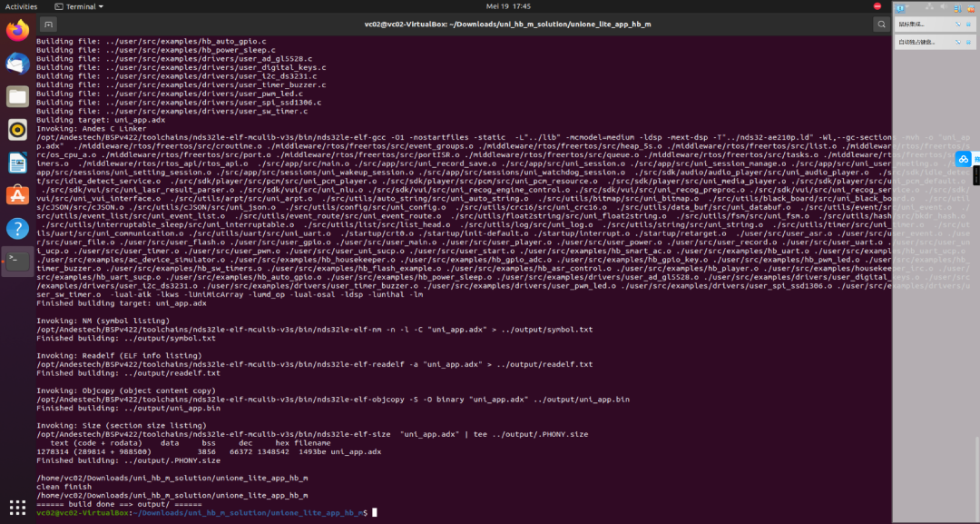Image resolution: width=980 pixels, height=524 pixels.
Task: Click the terminal search magnifier button
Action: click(881, 25)
